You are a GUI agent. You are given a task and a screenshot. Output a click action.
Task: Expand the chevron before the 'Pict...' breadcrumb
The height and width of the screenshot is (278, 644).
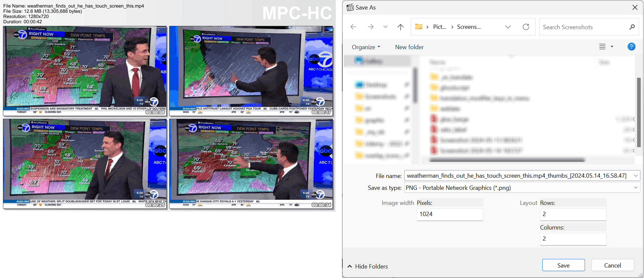pyautogui.click(x=428, y=27)
